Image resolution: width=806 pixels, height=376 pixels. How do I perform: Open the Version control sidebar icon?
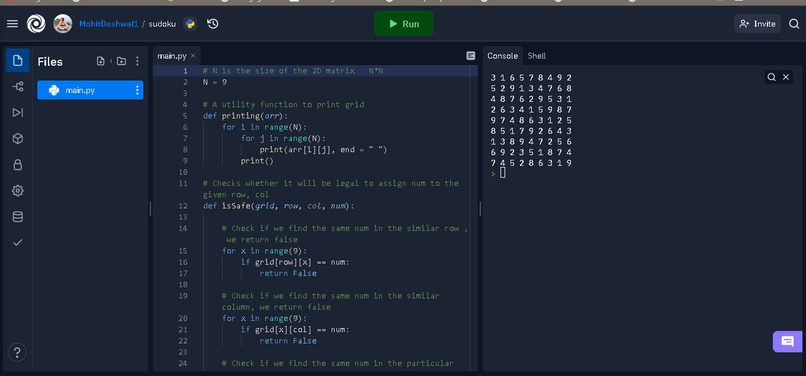(17, 86)
